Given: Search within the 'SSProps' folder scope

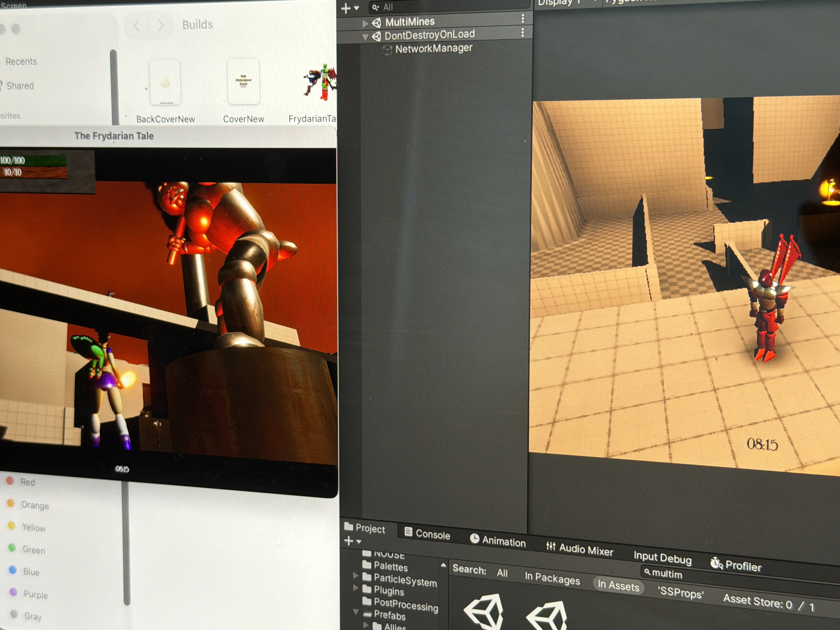Looking at the screenshot, I should [x=680, y=592].
